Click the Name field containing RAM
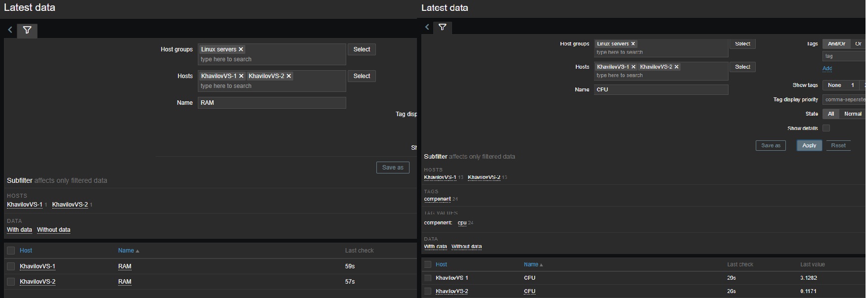This screenshot has height=298, width=868. tap(272, 103)
